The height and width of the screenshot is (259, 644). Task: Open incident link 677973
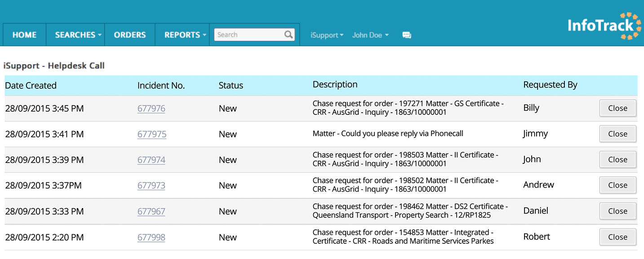[x=151, y=185]
